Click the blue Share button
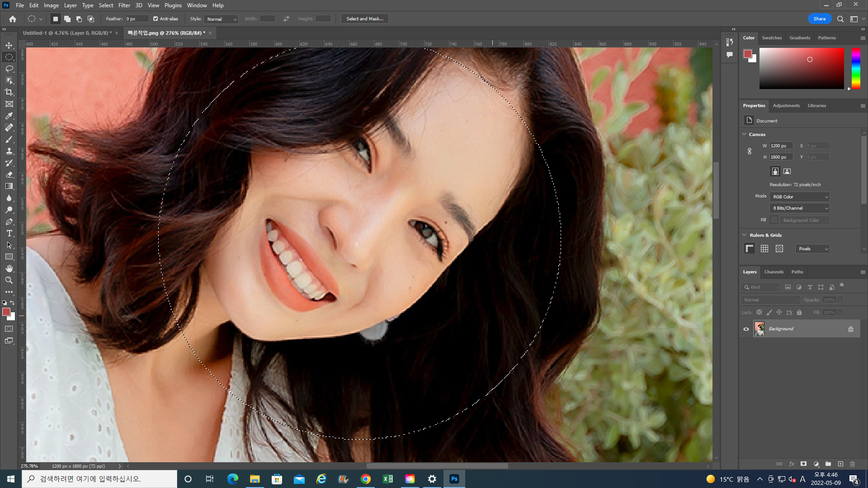 pyautogui.click(x=819, y=19)
